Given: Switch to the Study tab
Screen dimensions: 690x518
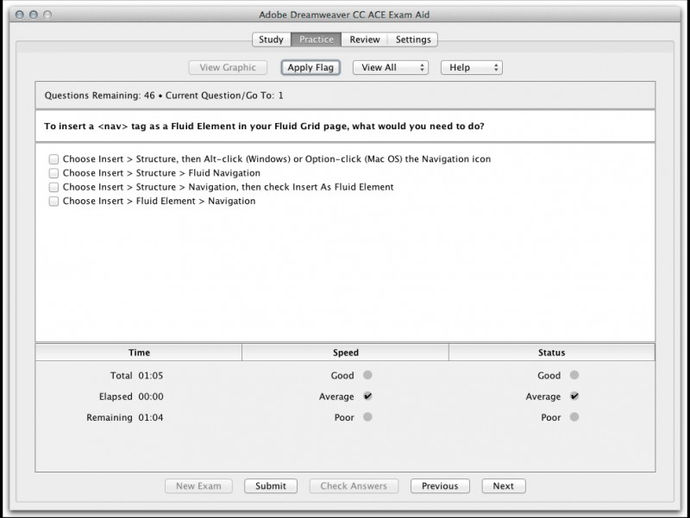Looking at the screenshot, I should (x=271, y=40).
